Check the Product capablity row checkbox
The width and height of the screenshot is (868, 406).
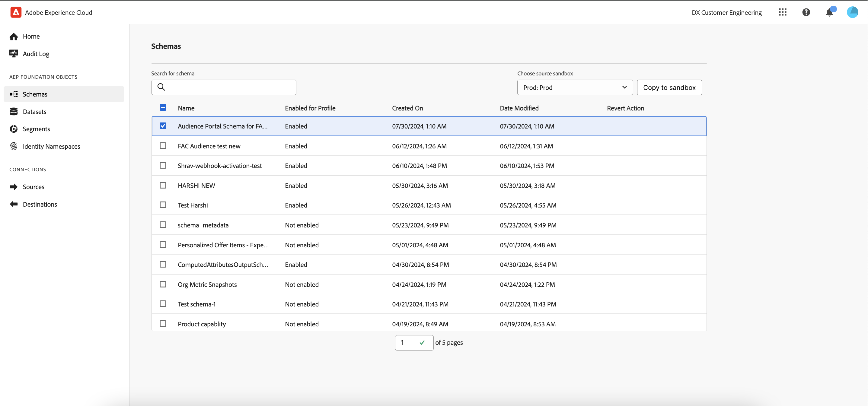click(x=163, y=324)
